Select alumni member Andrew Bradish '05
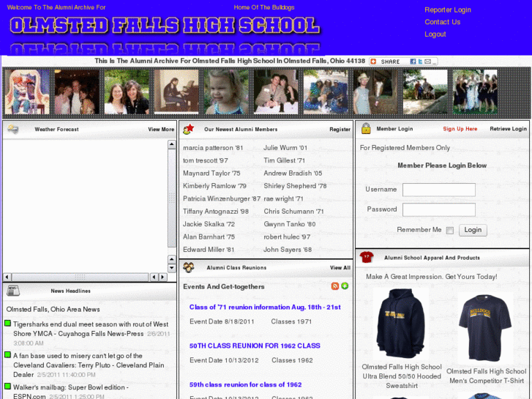The height and width of the screenshot is (399, 532). (293, 174)
